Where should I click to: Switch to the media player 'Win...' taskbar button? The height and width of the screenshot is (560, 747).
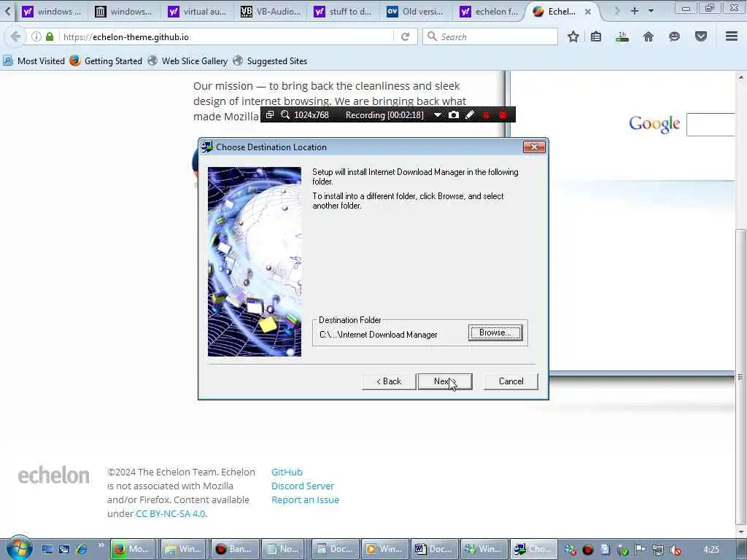tap(385, 549)
